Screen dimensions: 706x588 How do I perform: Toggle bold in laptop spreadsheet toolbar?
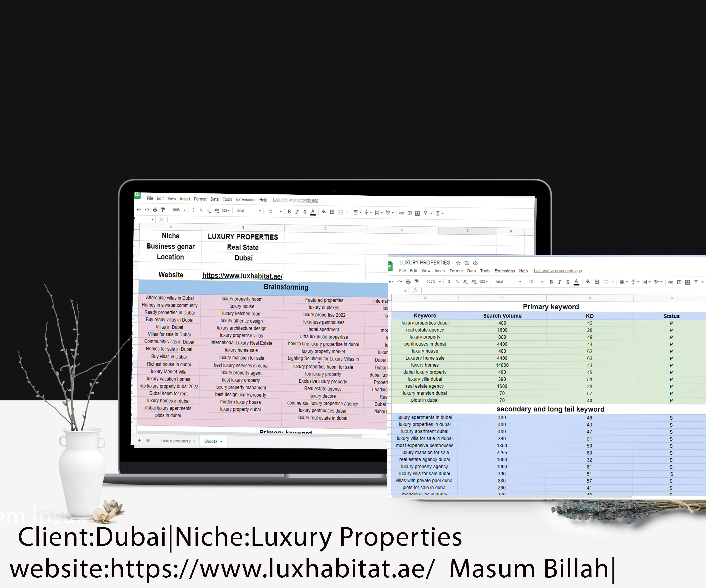click(289, 211)
